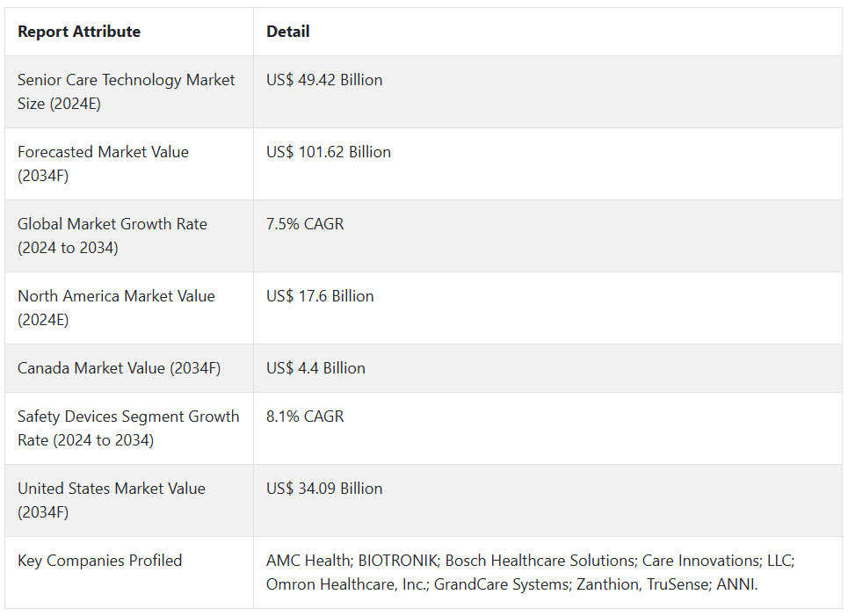Screen dimensions: 848x616
Task: Click the Detail column header
Action: [x=287, y=32]
